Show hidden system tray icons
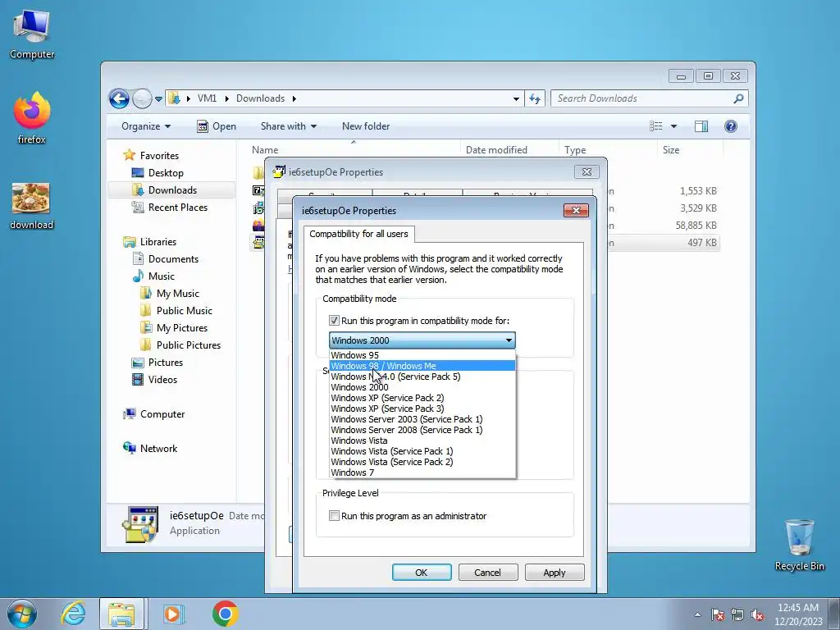 [x=697, y=614]
